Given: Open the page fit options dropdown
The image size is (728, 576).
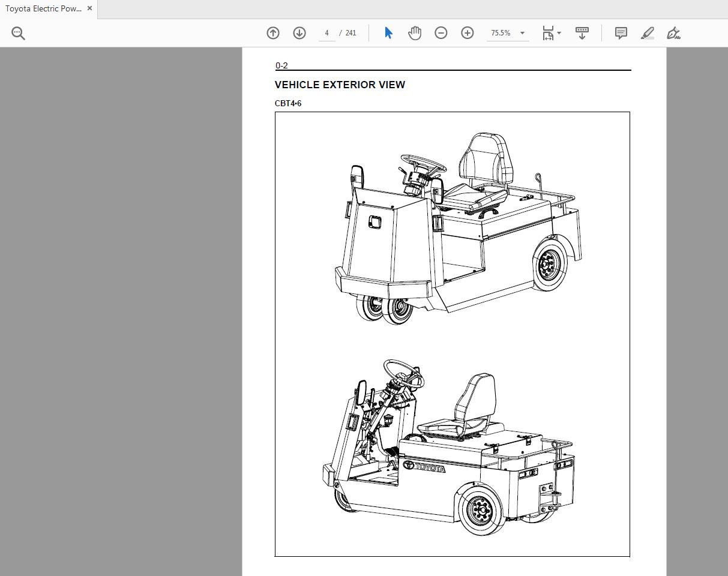Looking at the screenshot, I should [x=558, y=33].
